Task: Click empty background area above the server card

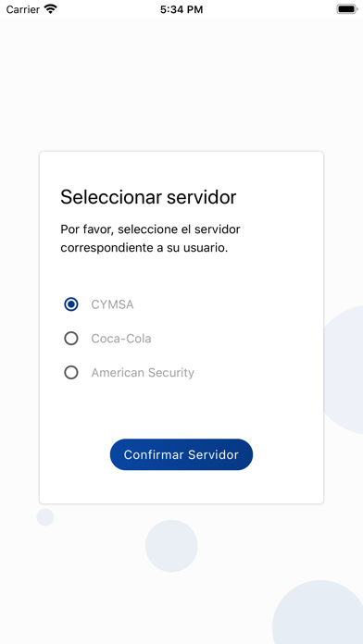Action: point(181,82)
